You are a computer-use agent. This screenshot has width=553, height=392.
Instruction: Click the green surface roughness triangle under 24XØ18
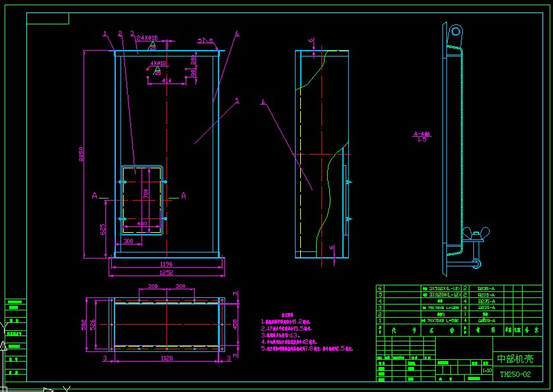pyautogui.click(x=153, y=47)
